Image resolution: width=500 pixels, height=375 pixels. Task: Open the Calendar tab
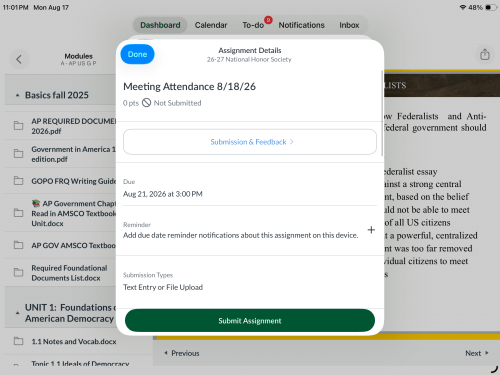tap(211, 25)
